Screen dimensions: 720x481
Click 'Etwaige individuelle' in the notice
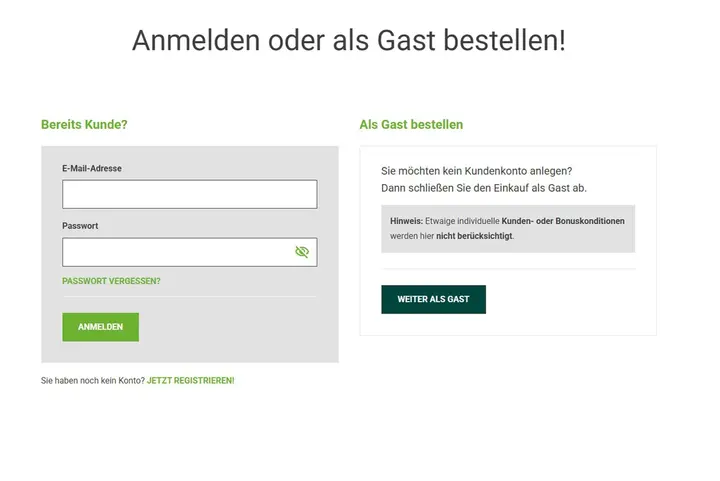coord(462,221)
